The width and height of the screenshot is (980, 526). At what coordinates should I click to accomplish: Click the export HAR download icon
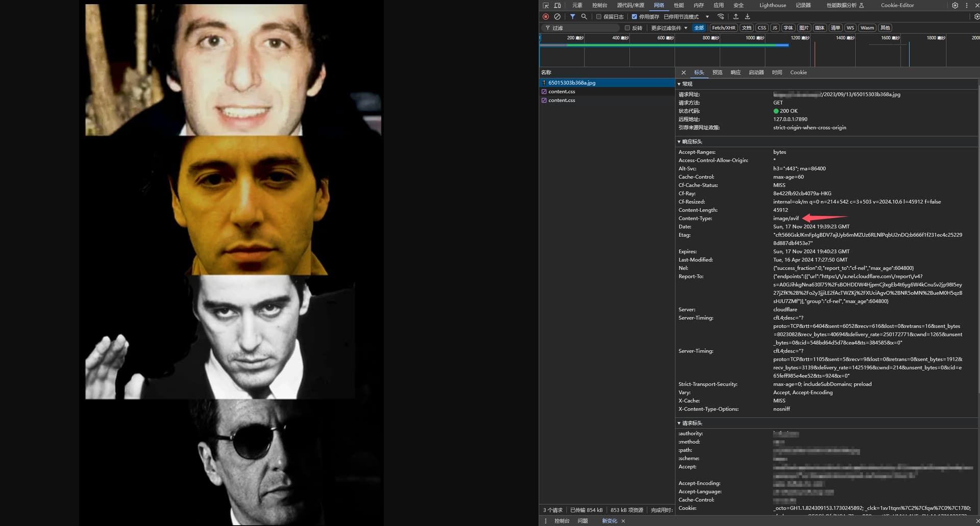tap(747, 17)
